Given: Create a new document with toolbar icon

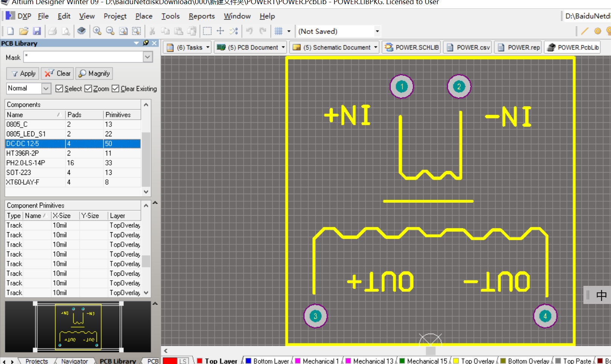Looking at the screenshot, I should tap(11, 31).
